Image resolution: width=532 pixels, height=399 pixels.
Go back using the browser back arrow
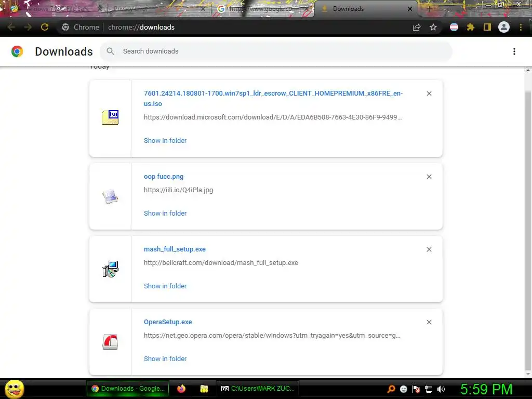pyautogui.click(x=11, y=27)
